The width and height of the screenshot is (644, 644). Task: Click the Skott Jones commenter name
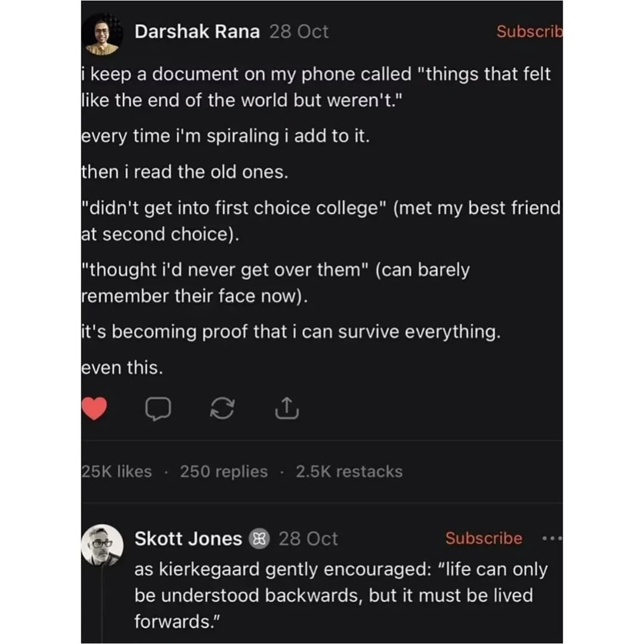[x=188, y=539]
